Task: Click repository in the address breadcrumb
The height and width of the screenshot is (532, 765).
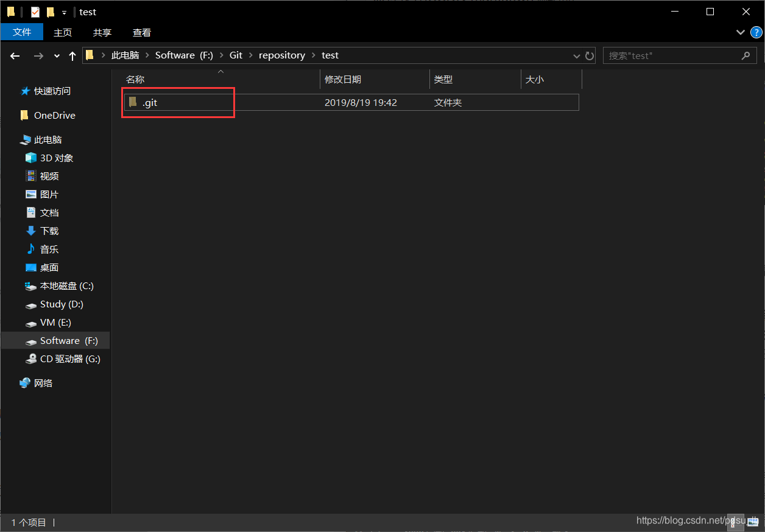Action: point(282,55)
